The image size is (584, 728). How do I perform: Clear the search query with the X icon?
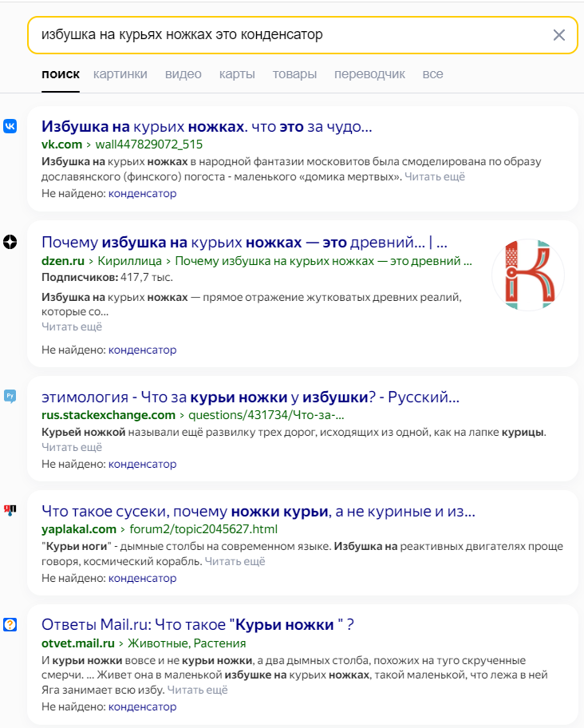(559, 35)
